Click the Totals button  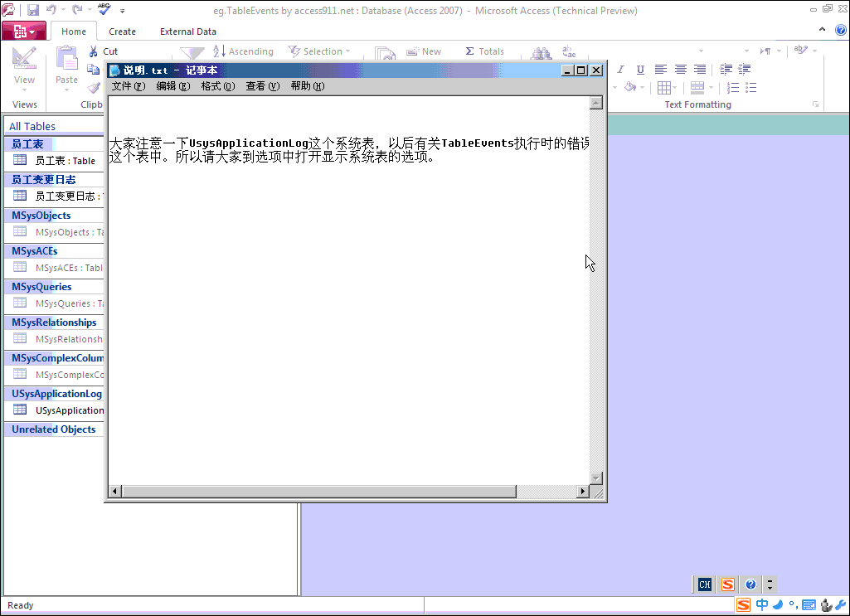pyautogui.click(x=484, y=51)
